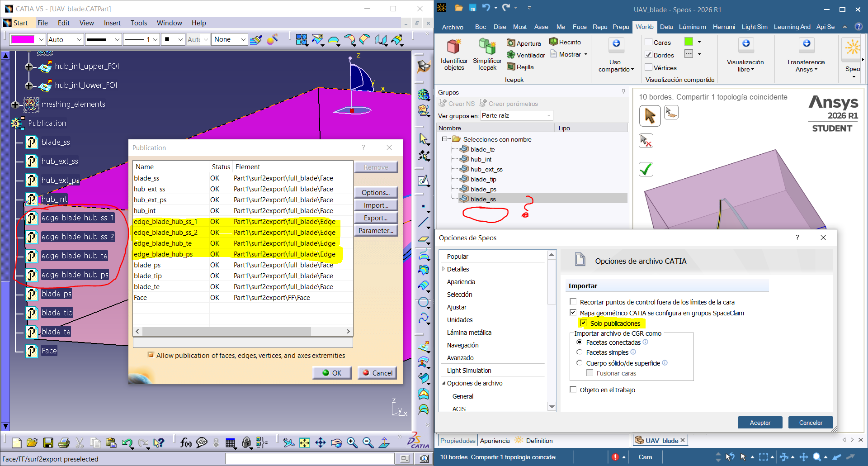Click the Export... button in Publication dialog
Image resolution: width=868 pixels, height=466 pixels.
click(x=376, y=218)
